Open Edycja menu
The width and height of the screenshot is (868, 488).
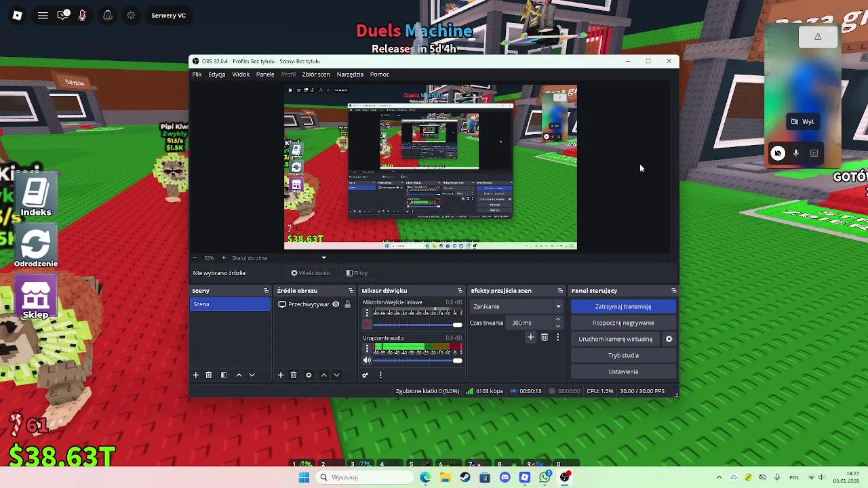pos(217,75)
